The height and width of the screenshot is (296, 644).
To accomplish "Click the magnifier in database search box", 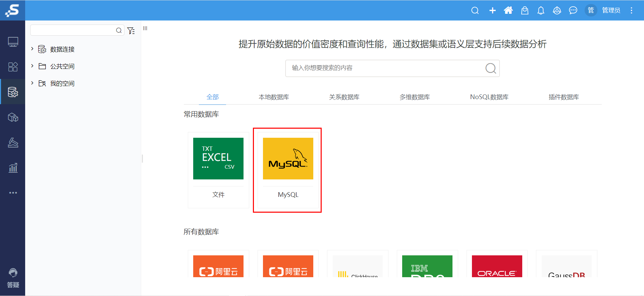I will 491,68.
